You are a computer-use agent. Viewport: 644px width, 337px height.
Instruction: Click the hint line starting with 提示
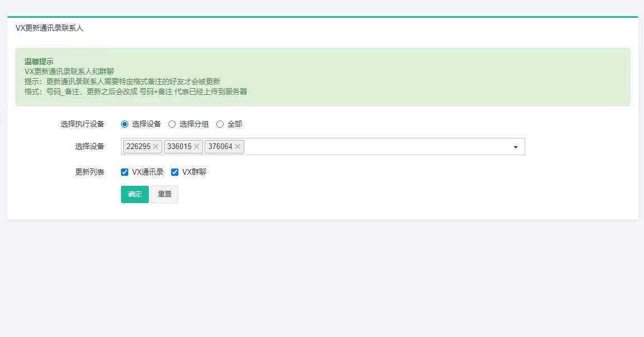123,82
